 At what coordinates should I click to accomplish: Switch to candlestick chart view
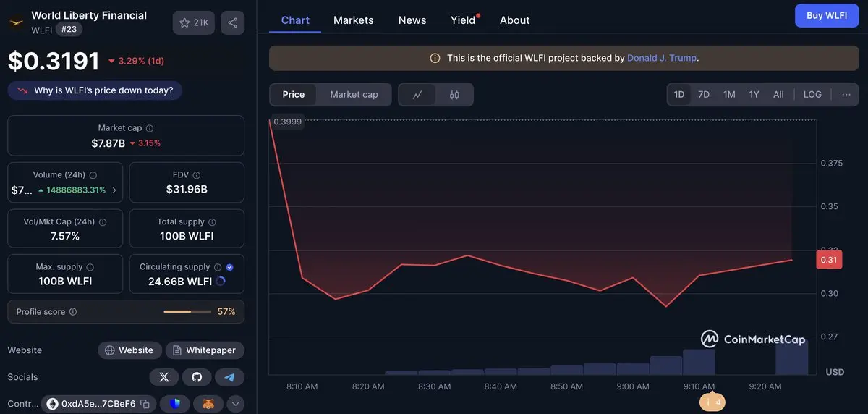pyautogui.click(x=454, y=95)
